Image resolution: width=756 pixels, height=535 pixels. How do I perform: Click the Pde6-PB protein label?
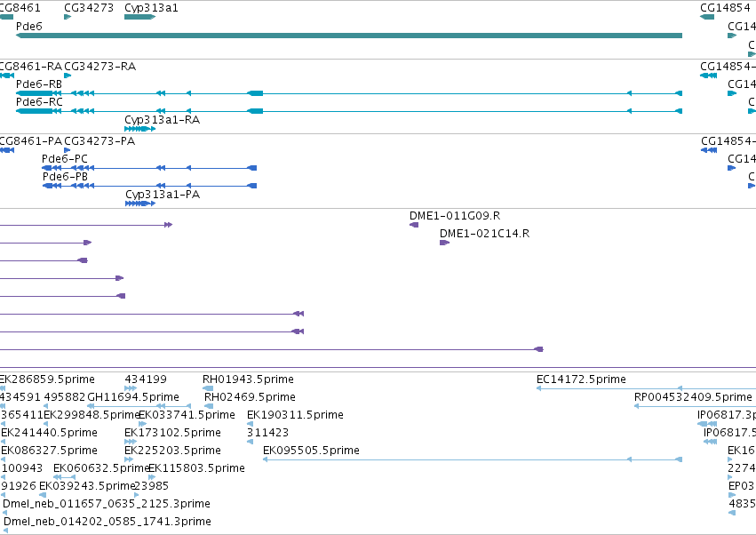[65, 177]
